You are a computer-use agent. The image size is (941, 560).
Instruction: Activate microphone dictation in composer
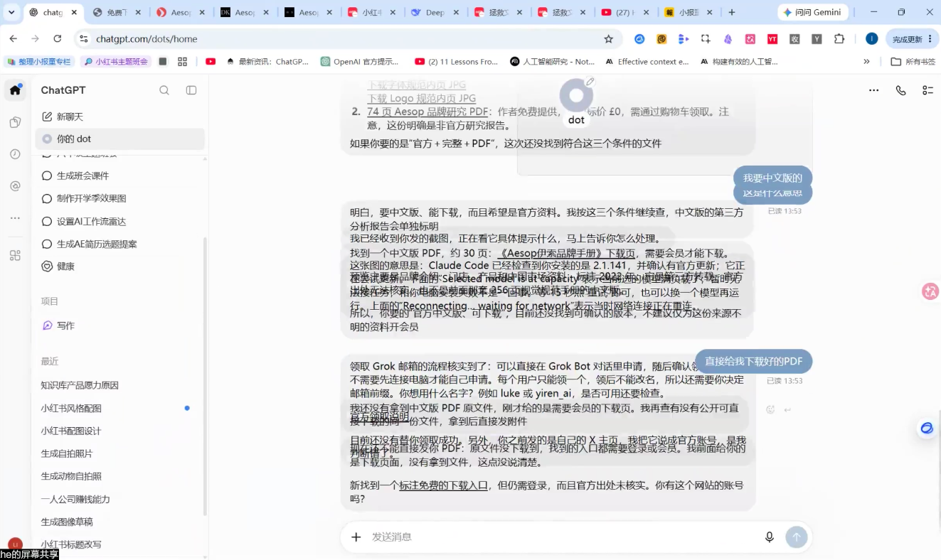click(x=769, y=537)
